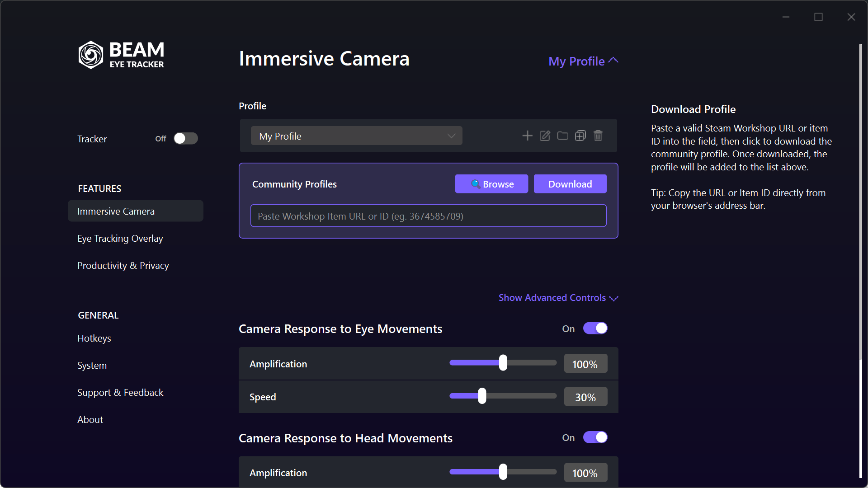
Task: Open the System settings page
Action: 92,366
